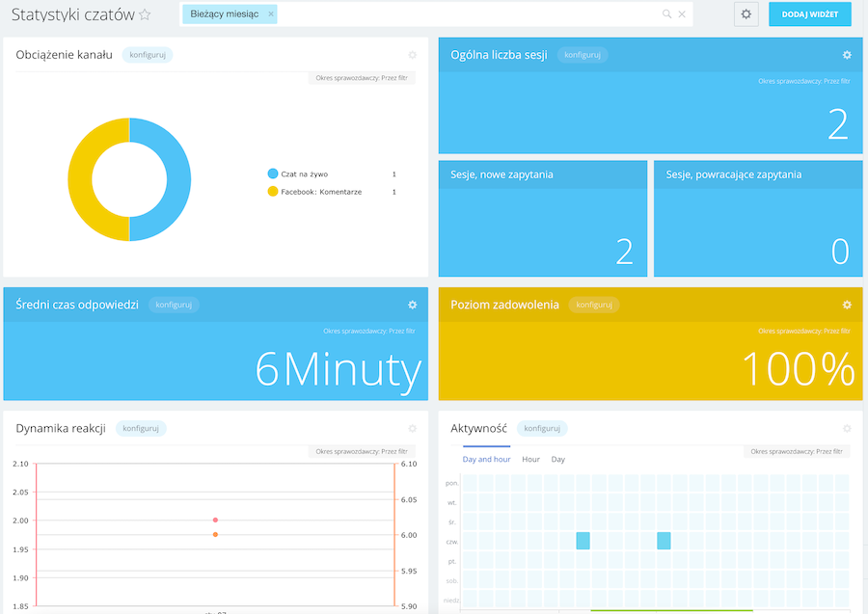868x614 pixels.
Task: Configure the Poziom zadowolenia widget
Action: coord(594,305)
